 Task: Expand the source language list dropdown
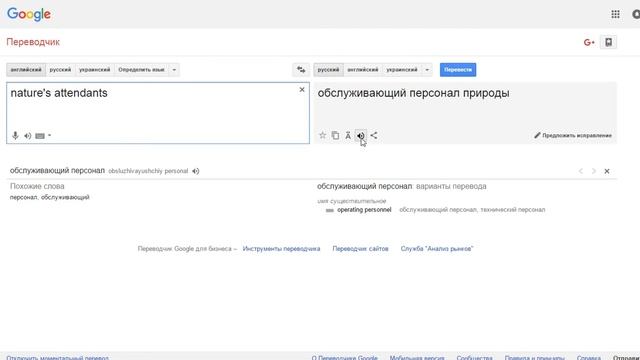click(174, 70)
